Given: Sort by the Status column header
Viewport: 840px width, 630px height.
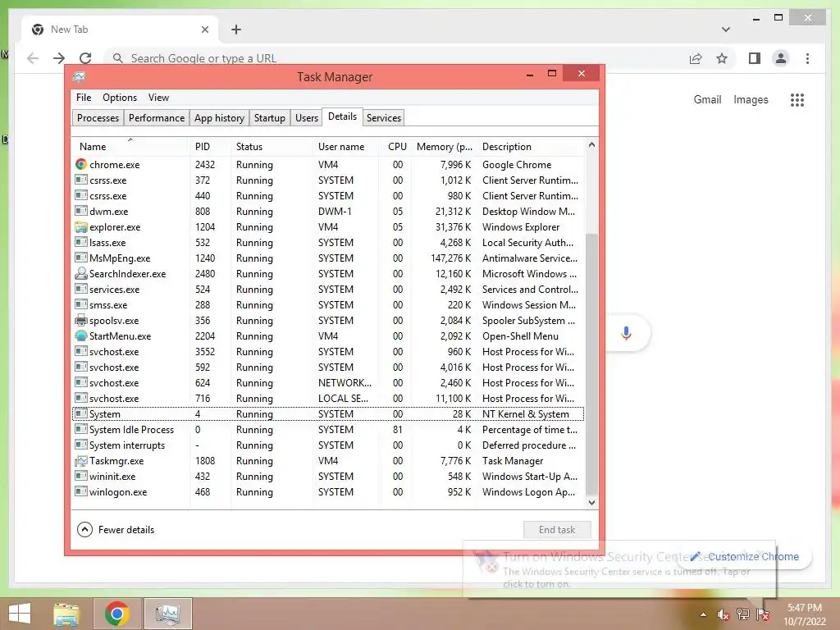Looking at the screenshot, I should [x=272, y=146].
